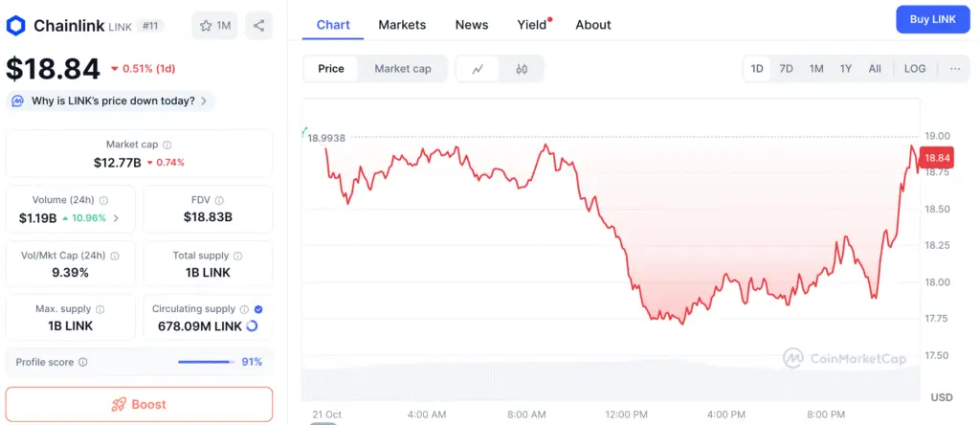
Task: Switch to the News tab
Action: coord(472,25)
